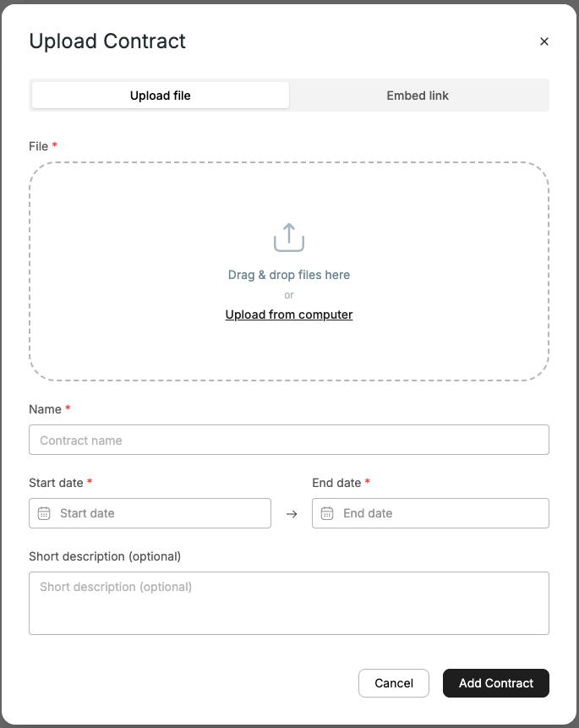Open the End date calendar icon

[x=326, y=513]
